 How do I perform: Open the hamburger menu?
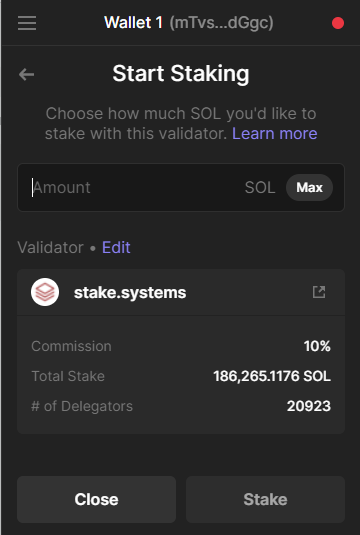(27, 23)
